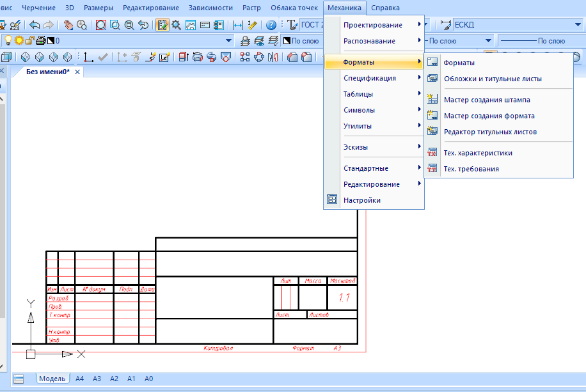The image size is (586, 392).
Task: Select the Pan hand tool
Action: pyautogui.click(x=68, y=25)
